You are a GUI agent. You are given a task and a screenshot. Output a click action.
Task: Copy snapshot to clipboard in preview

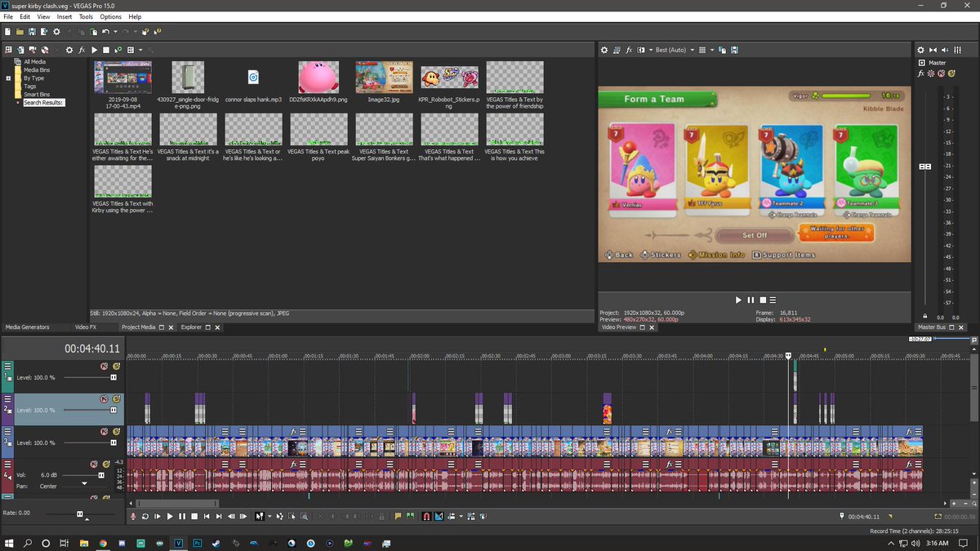tap(722, 50)
